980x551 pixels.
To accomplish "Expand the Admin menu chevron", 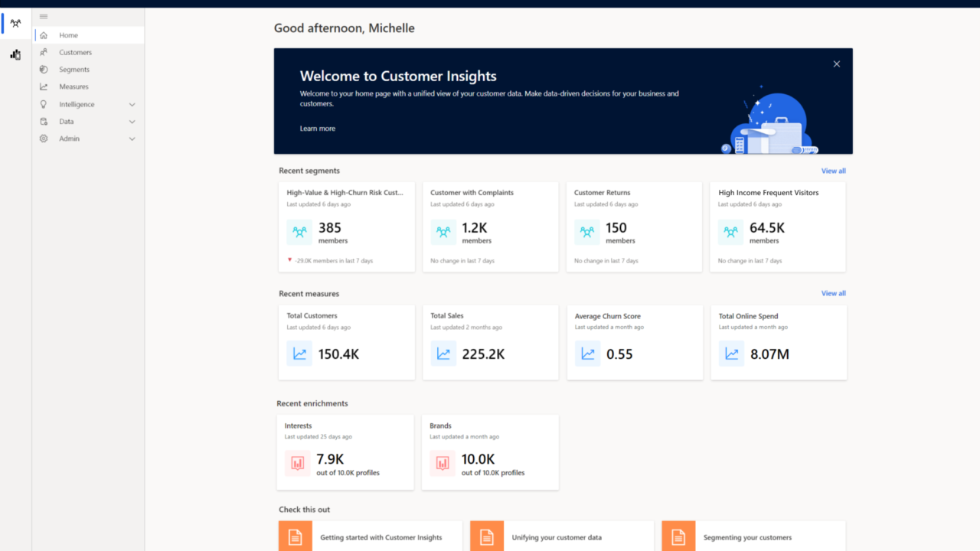I will coord(132,139).
